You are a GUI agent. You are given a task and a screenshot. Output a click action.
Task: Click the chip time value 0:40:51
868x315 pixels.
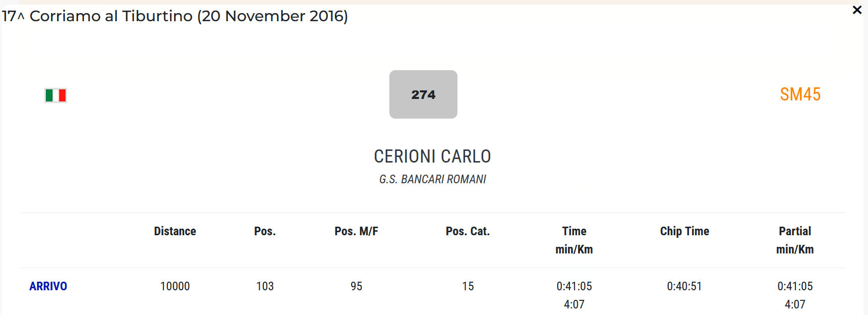click(x=684, y=286)
